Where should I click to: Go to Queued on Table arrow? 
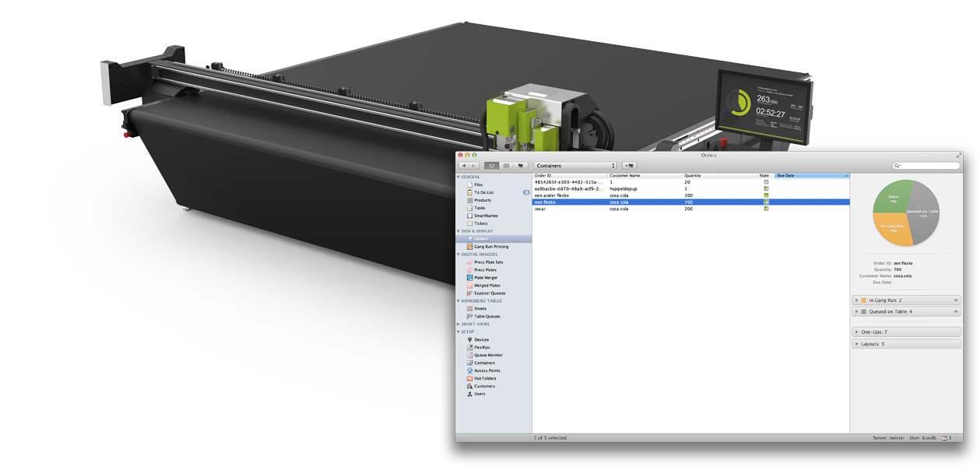coord(955,311)
